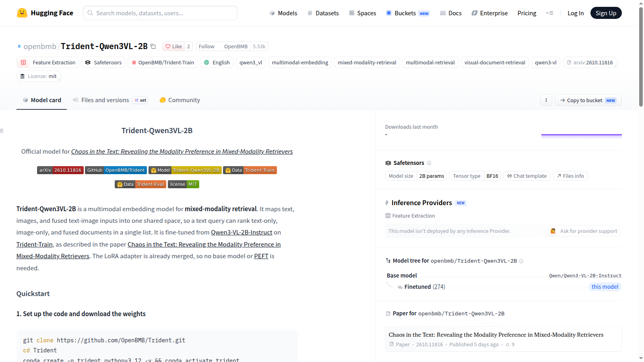The width and height of the screenshot is (644, 362).
Task: Focus the search models input field
Action: click(x=160, y=13)
